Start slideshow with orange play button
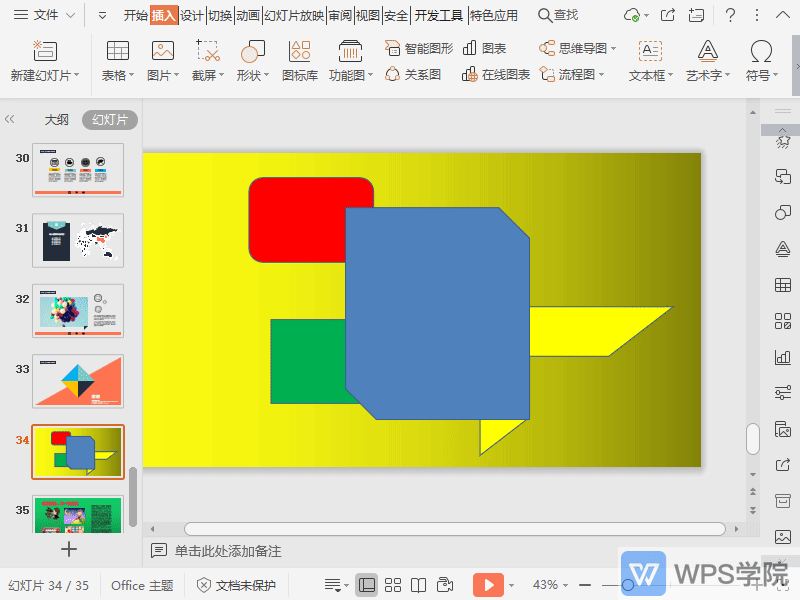The width and height of the screenshot is (800, 600). 488,585
